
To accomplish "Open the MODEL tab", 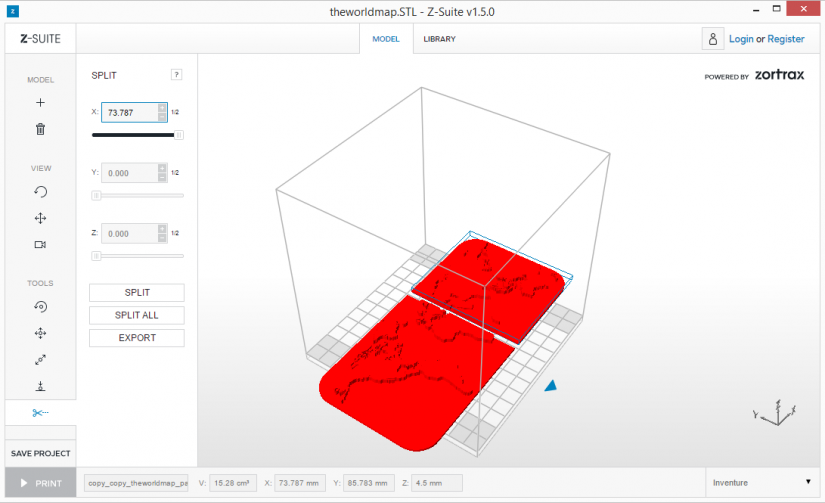I will click(x=386, y=39).
